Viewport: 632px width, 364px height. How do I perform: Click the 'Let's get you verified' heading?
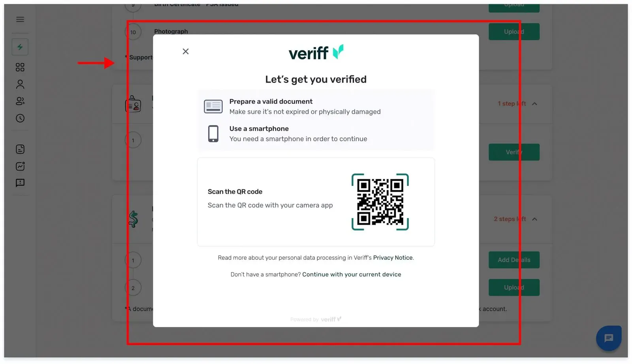[x=316, y=79]
